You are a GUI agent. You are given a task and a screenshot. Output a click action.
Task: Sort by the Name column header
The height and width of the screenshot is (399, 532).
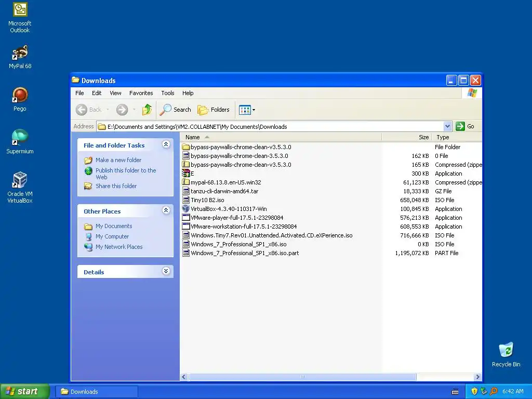coord(281,137)
